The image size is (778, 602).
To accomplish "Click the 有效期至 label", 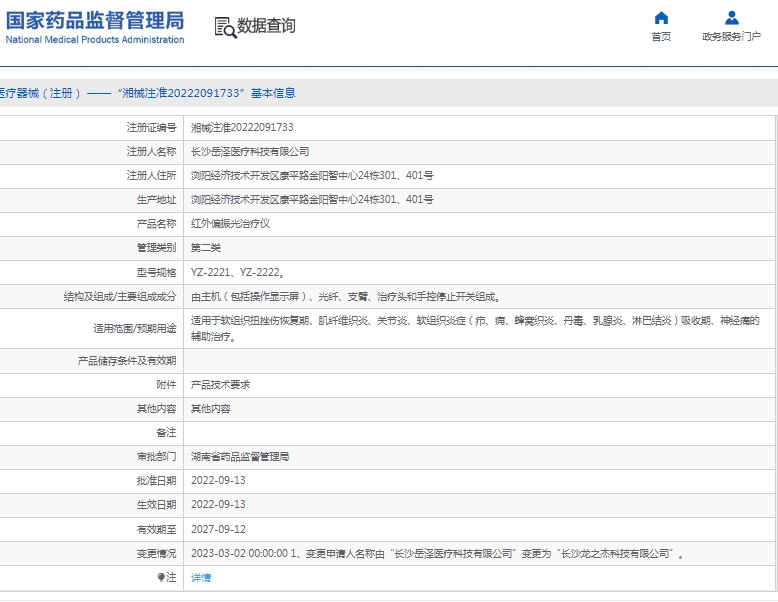I will (x=156, y=529).
